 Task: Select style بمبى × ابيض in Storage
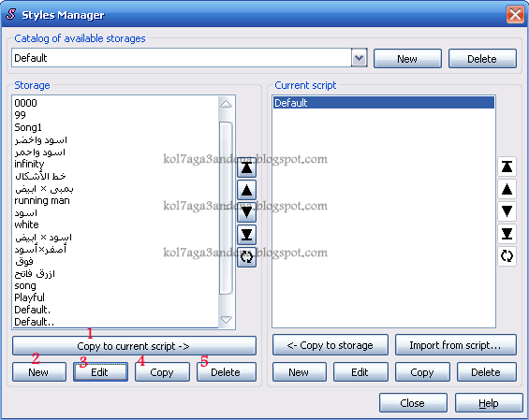115,188
